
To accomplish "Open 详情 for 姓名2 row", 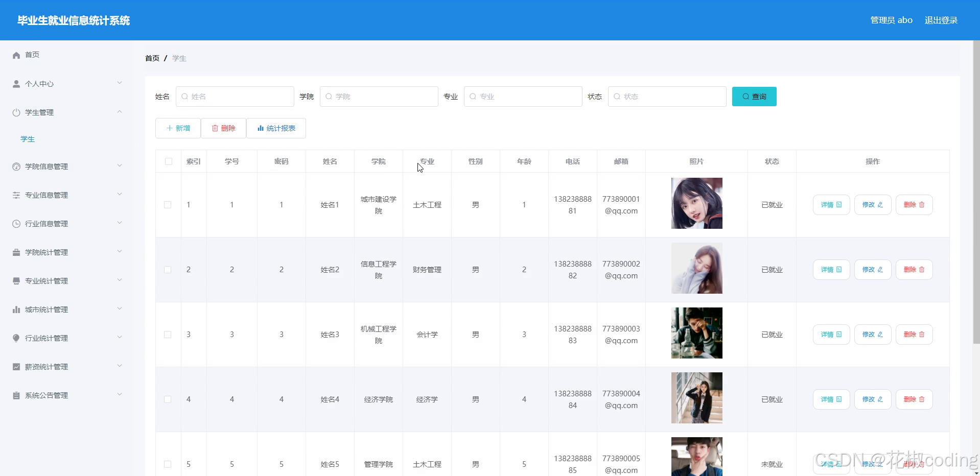I will 831,270.
